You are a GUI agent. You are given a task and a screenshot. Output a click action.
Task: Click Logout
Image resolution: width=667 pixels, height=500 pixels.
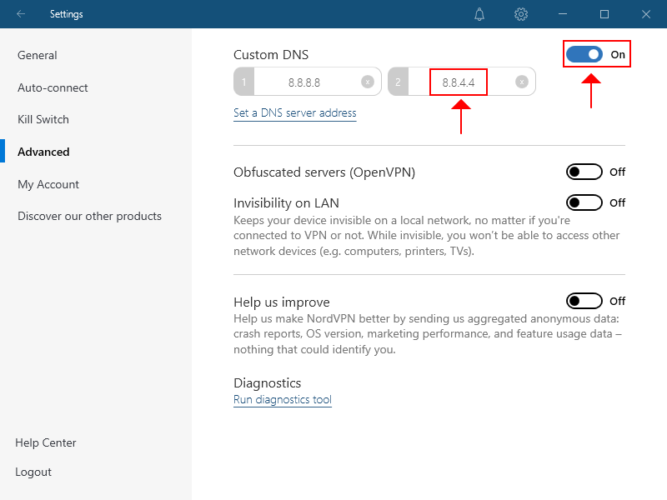point(33,472)
